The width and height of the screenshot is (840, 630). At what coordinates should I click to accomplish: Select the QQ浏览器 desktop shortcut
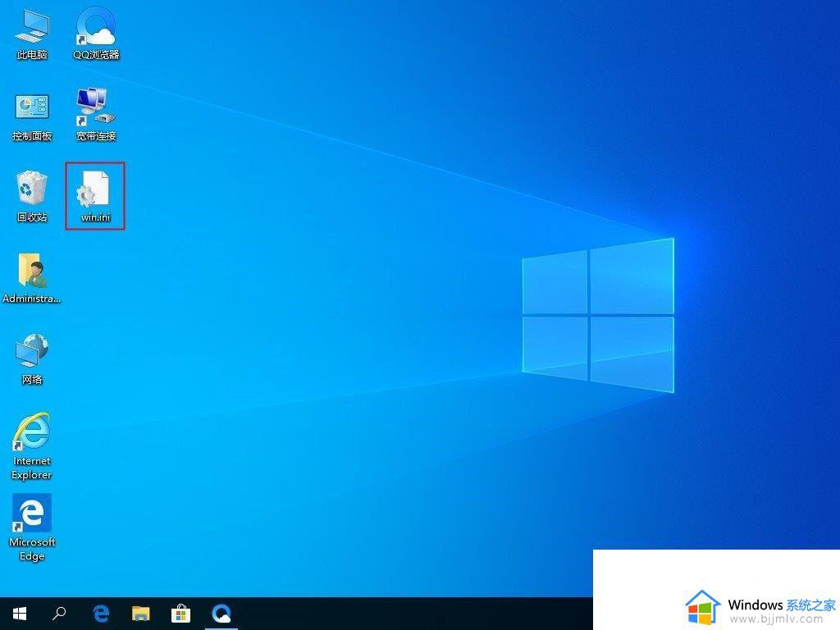point(96,33)
